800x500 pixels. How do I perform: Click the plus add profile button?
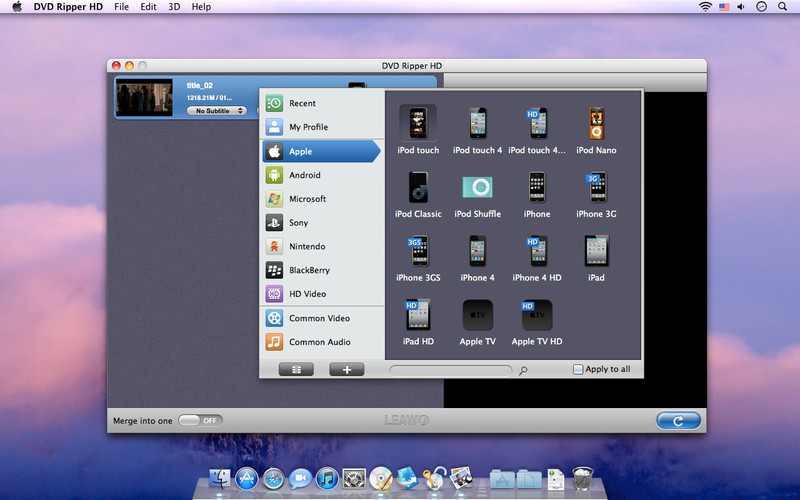point(346,370)
